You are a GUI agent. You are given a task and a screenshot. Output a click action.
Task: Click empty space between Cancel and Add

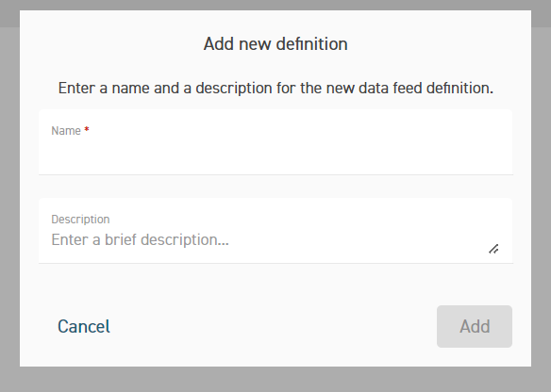tap(274, 326)
